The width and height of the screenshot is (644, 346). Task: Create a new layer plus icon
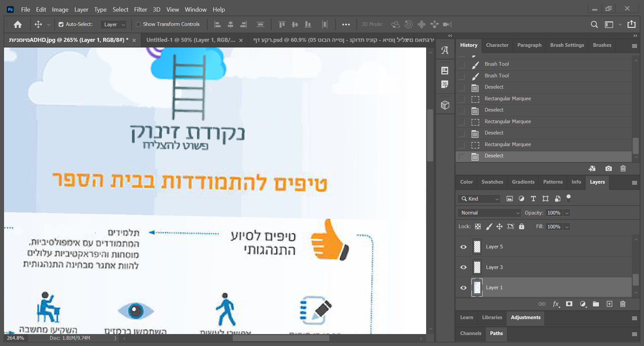pyautogui.click(x=610, y=304)
